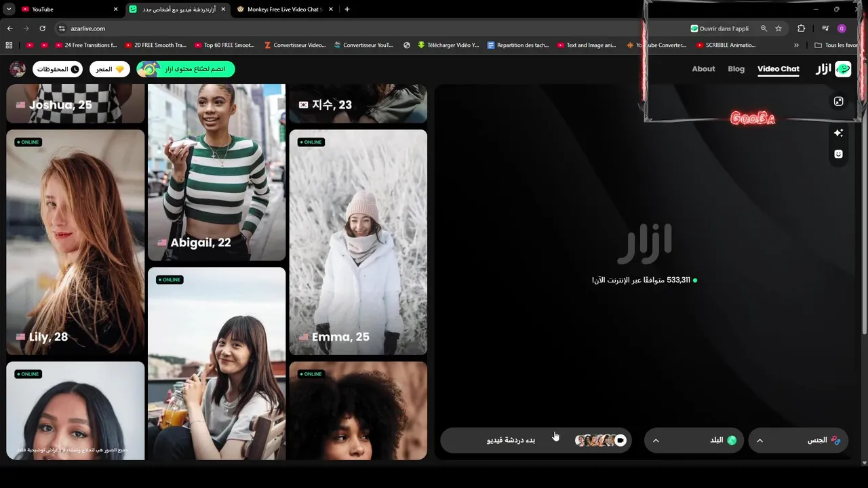The image size is (868, 488).
Task: Open the Top 60 FREE Smoot... bookmark
Action: [x=224, y=45]
